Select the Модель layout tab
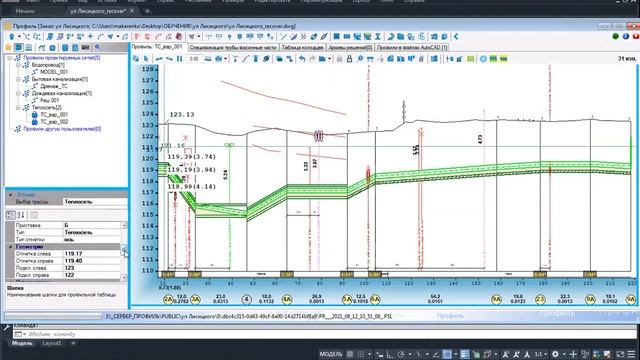640x360 pixels. point(22,343)
